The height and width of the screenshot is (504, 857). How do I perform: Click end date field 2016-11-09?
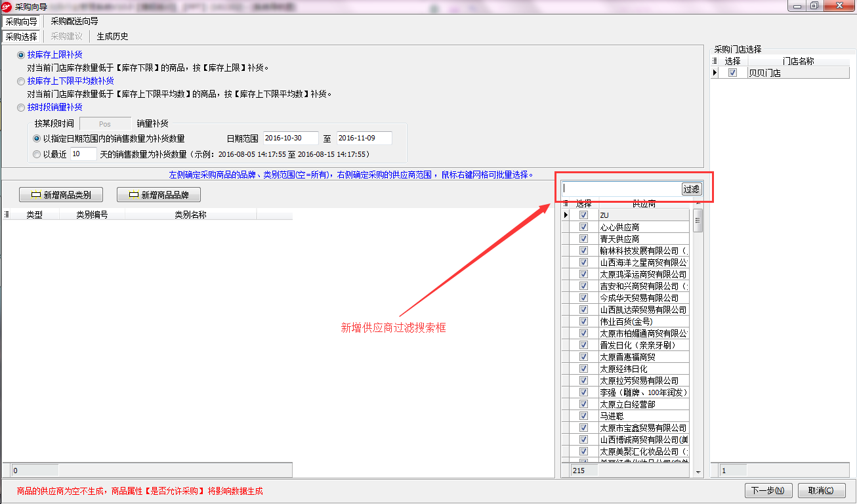coord(364,138)
